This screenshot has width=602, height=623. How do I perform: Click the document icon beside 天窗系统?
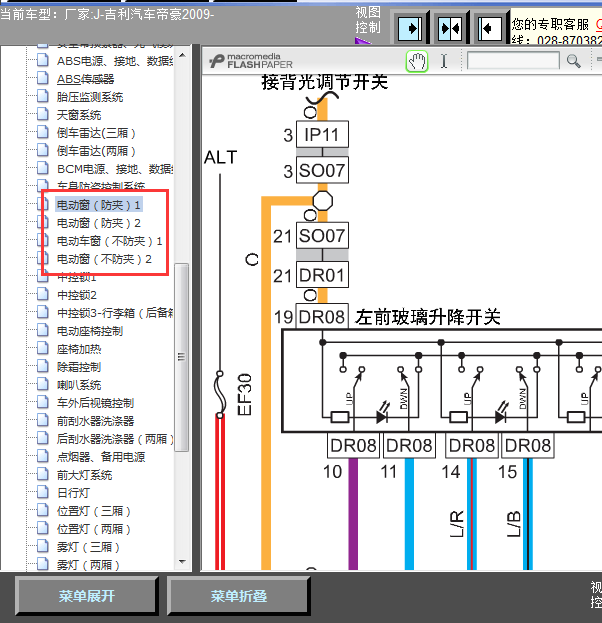pyautogui.click(x=43, y=114)
